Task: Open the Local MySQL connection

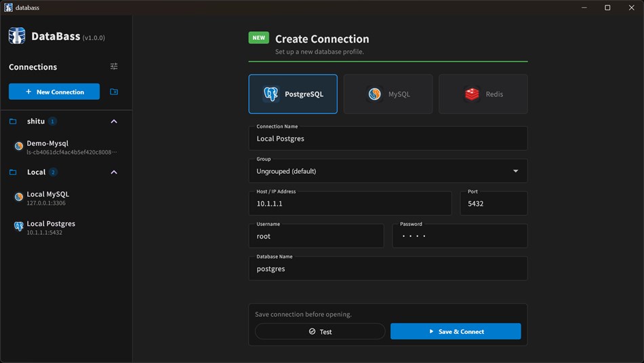Action: click(x=66, y=197)
